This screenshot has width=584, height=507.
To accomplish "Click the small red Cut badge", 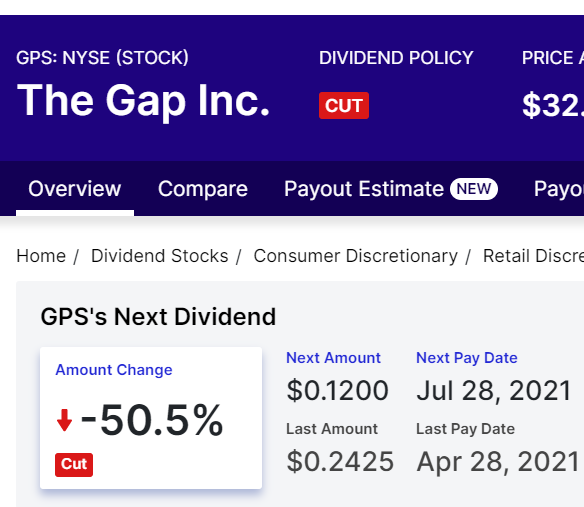I will (x=74, y=465).
